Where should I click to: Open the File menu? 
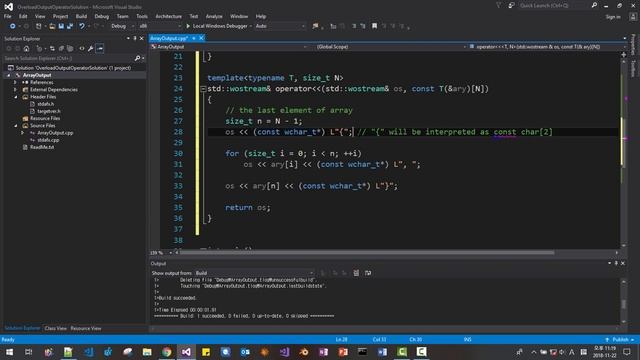click(x=7, y=16)
